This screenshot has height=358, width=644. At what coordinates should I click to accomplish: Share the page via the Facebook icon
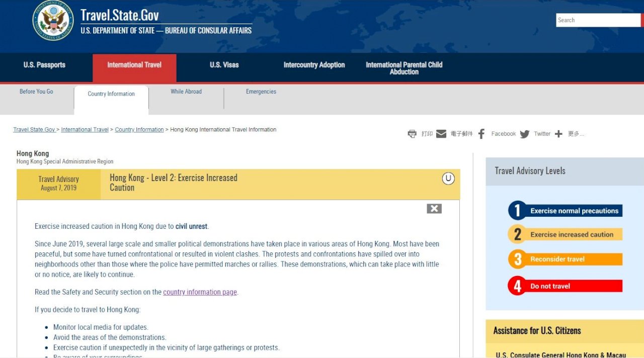click(481, 134)
